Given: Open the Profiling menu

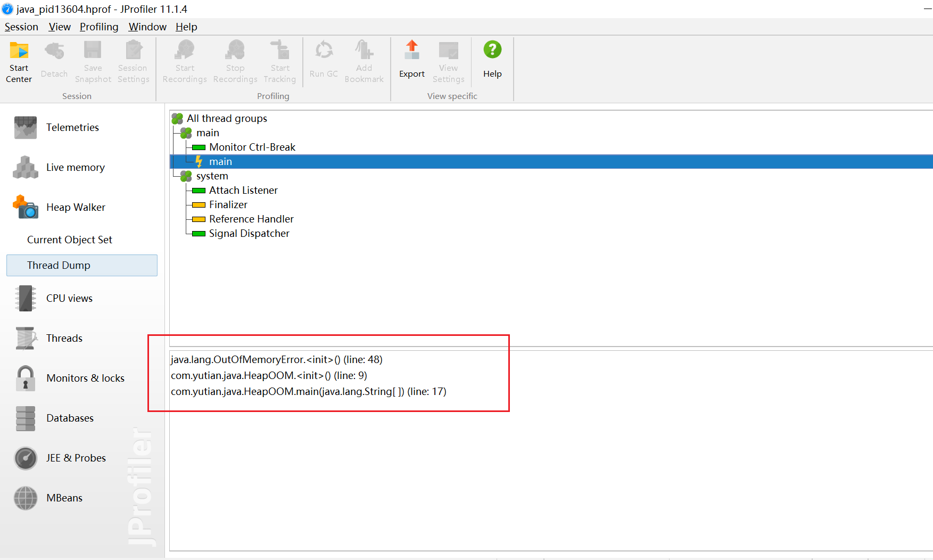Looking at the screenshot, I should click(99, 27).
